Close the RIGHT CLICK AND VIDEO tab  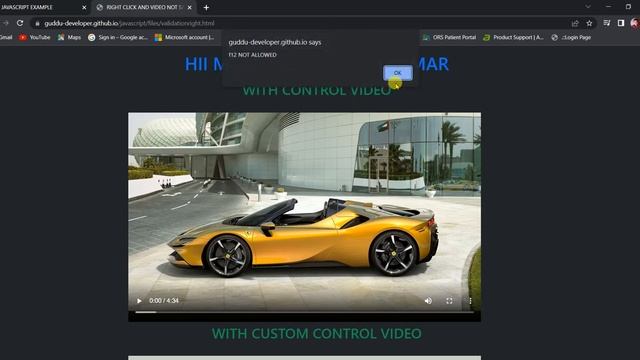click(189, 7)
